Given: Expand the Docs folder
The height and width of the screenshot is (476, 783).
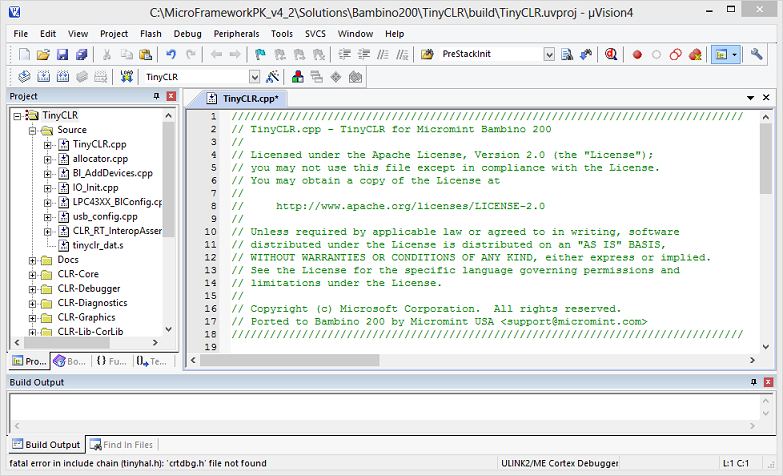Looking at the screenshot, I should coord(32,261).
